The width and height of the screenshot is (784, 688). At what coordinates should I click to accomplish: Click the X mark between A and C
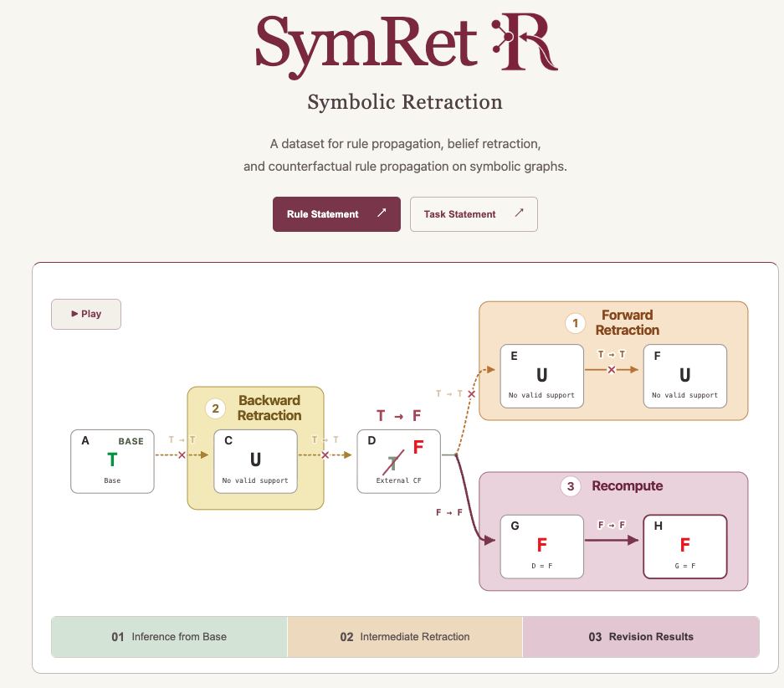pyautogui.click(x=182, y=455)
